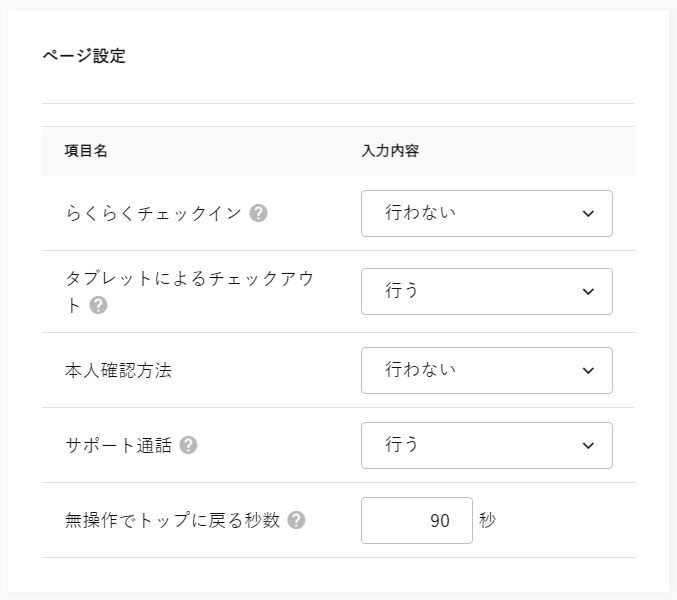Open the らくらくチェックイン dropdown
The image size is (677, 600).
(x=486, y=213)
